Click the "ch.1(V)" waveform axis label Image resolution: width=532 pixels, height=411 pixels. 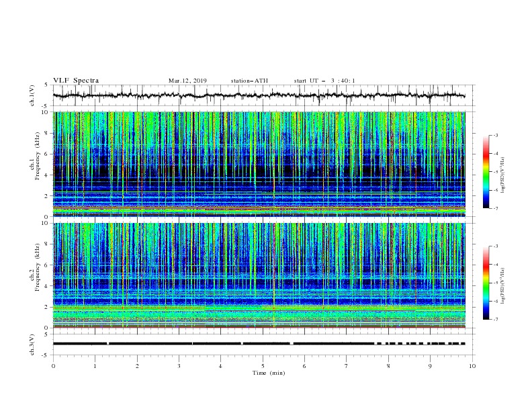click(32, 95)
